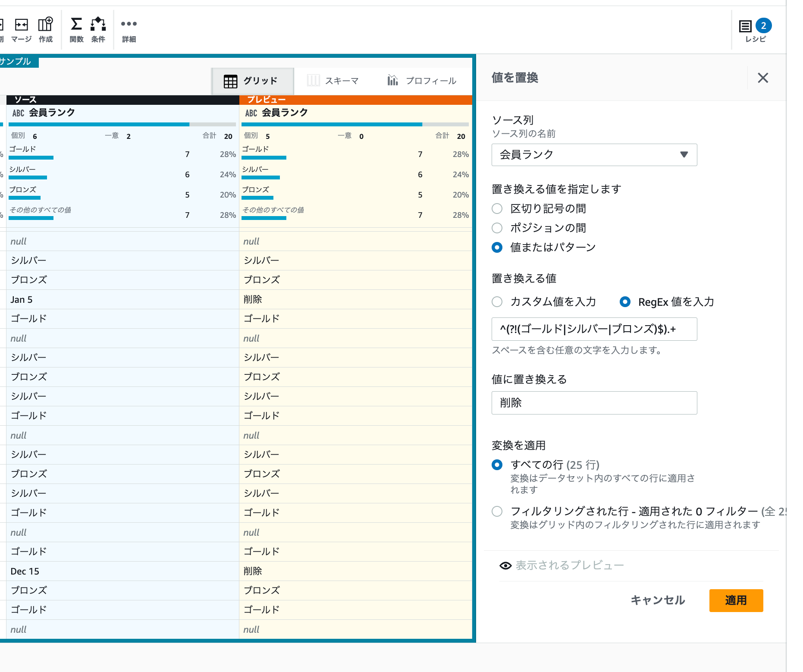Image resolution: width=803 pixels, height=672 pixels.
Task: Click the grid icon in グリッド tab
Action: [230, 81]
